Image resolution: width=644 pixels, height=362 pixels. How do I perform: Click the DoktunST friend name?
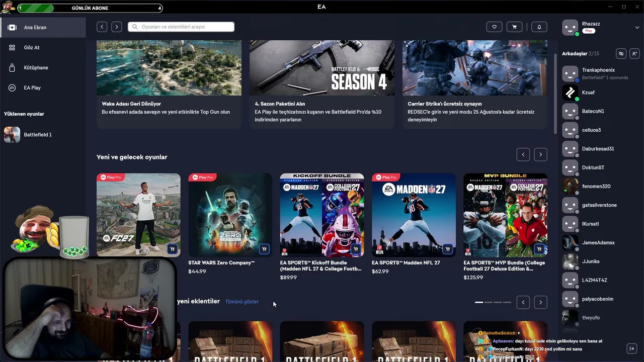pyautogui.click(x=593, y=167)
